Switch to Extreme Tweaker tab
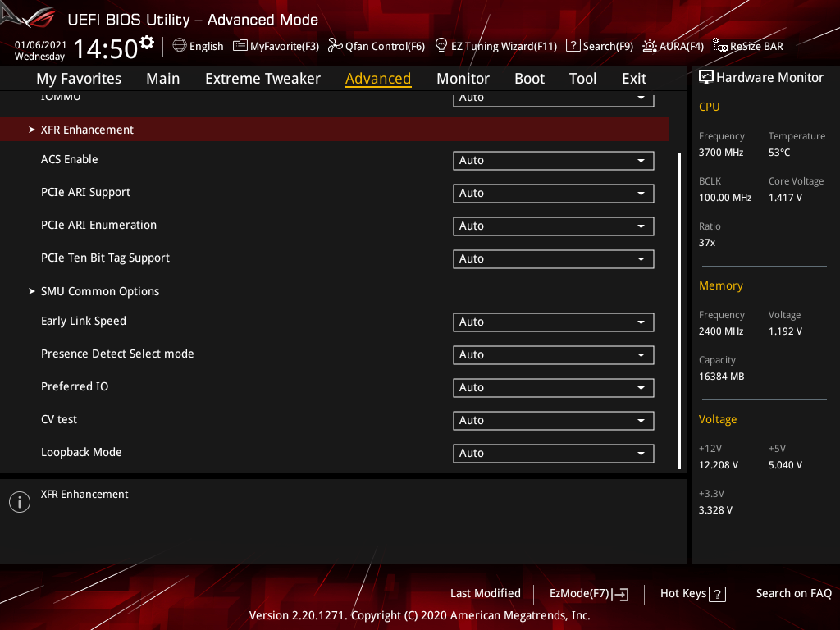The height and width of the screenshot is (630, 840). (262, 79)
